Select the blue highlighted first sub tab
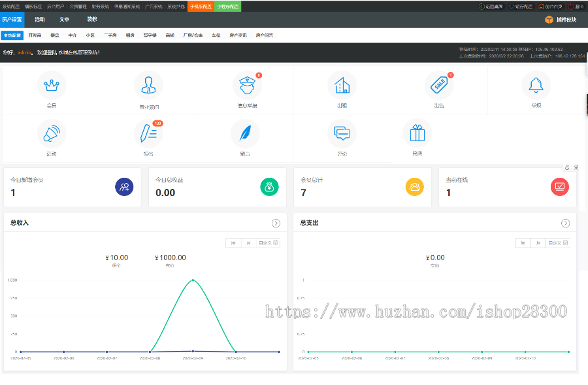The width and height of the screenshot is (588, 385). 12,35
